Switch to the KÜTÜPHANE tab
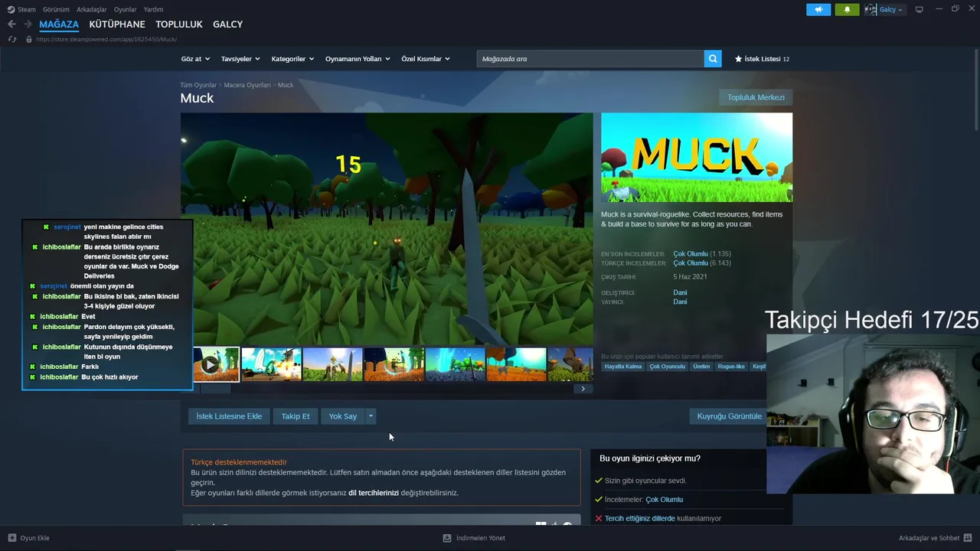980x551 pixels. [x=117, y=24]
